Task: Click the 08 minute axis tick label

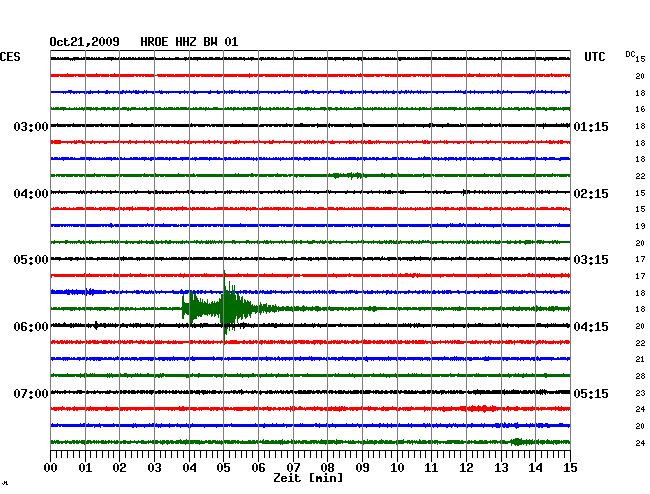Action: pos(327,468)
